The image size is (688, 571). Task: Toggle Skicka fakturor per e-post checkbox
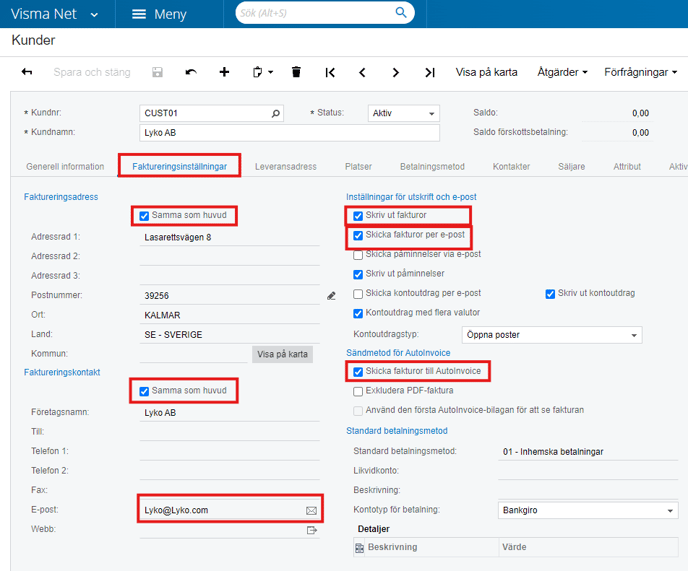tap(358, 235)
